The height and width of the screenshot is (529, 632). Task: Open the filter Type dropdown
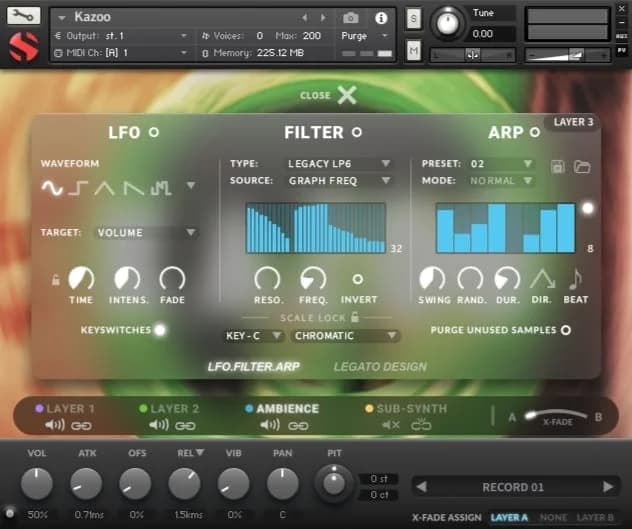point(339,164)
